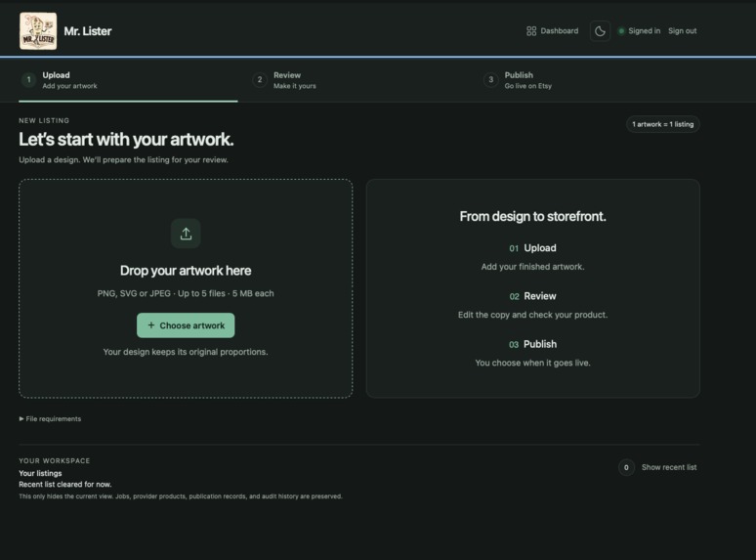The height and width of the screenshot is (560, 756).
Task: Click the 'Signed in' status text
Action: 644,31
